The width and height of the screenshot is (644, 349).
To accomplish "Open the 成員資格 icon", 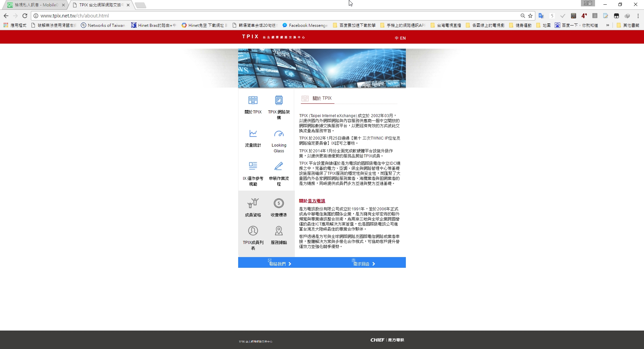I will pyautogui.click(x=253, y=203).
